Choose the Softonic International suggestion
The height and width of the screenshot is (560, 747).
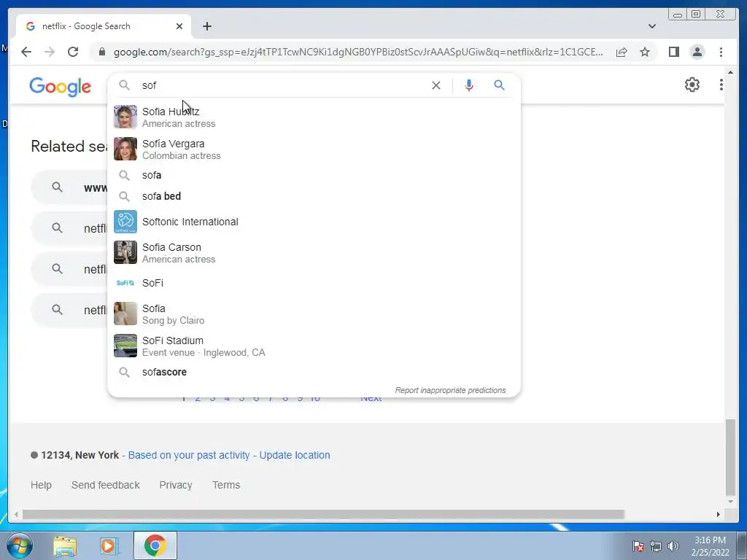point(314,222)
